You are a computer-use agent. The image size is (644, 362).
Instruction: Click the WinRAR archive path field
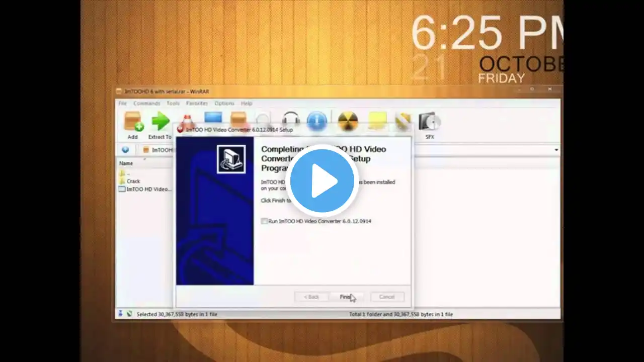(x=350, y=150)
